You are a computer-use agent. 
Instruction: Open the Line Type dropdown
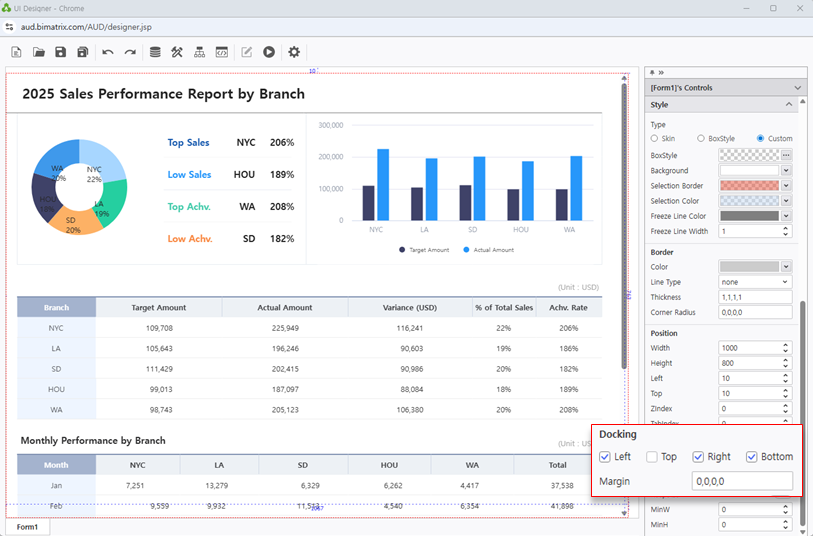pyautogui.click(x=755, y=282)
